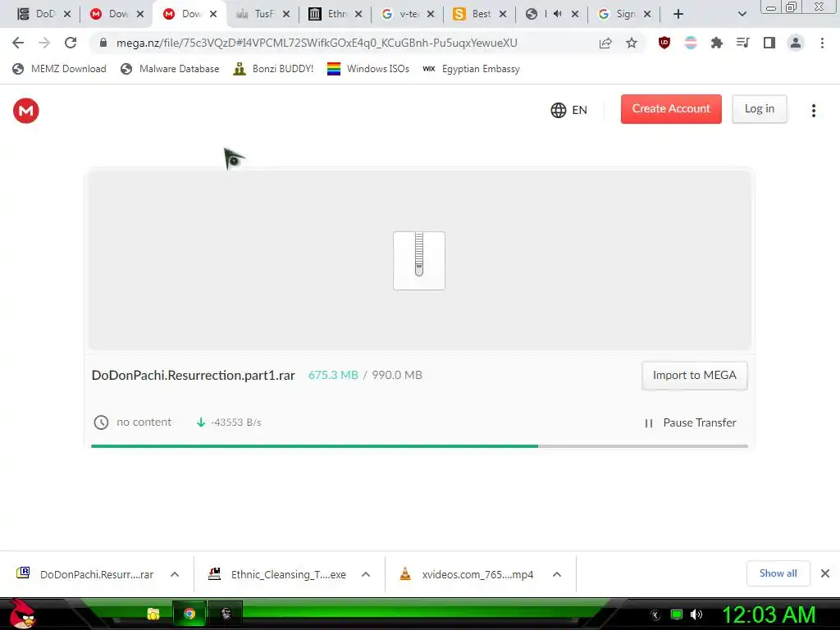
Task: Click the zip file thumbnail icon
Action: pyautogui.click(x=419, y=261)
